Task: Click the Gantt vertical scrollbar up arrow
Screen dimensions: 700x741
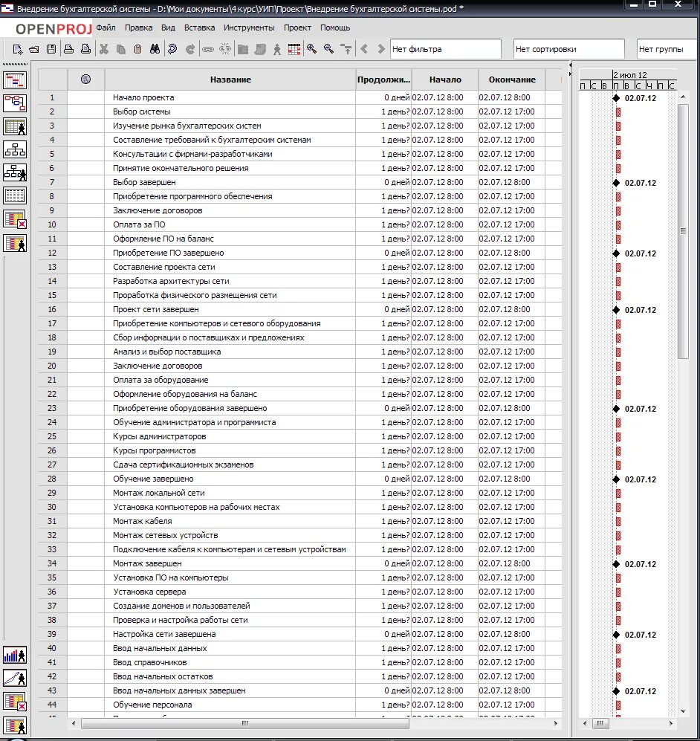Action: click(x=683, y=97)
